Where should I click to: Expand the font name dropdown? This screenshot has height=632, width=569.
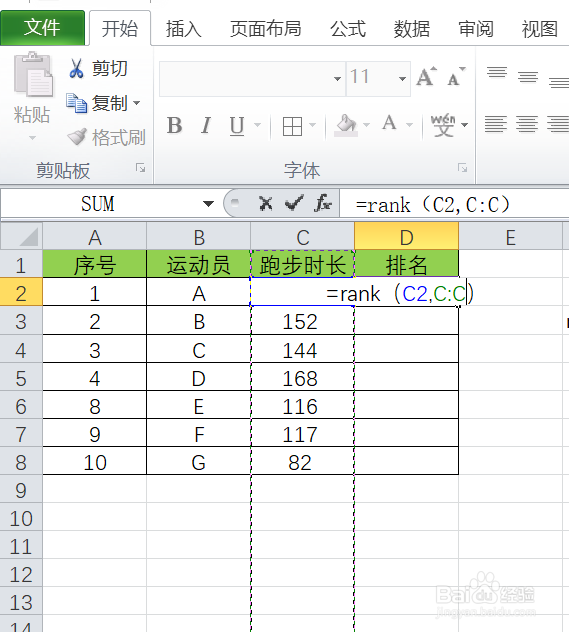click(x=337, y=79)
